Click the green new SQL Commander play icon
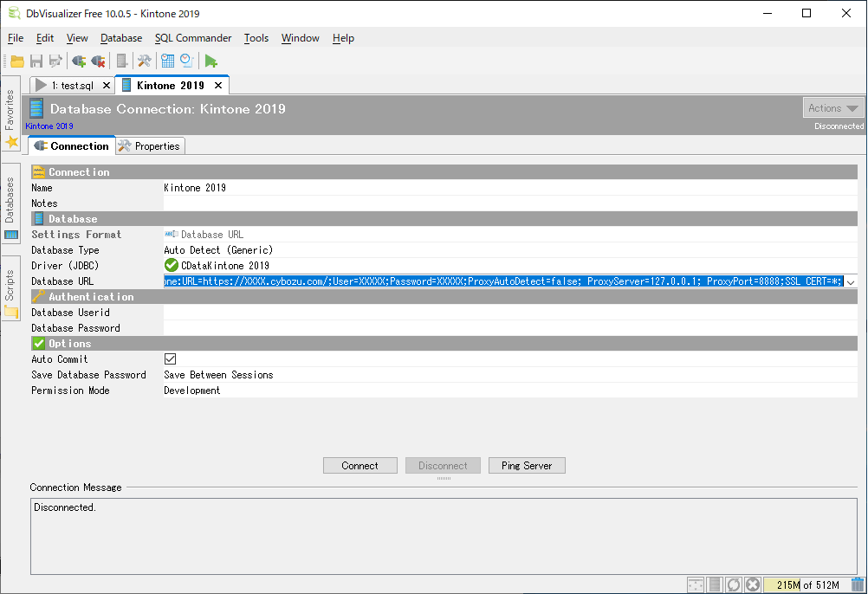Image resolution: width=868 pixels, height=594 pixels. coord(211,61)
